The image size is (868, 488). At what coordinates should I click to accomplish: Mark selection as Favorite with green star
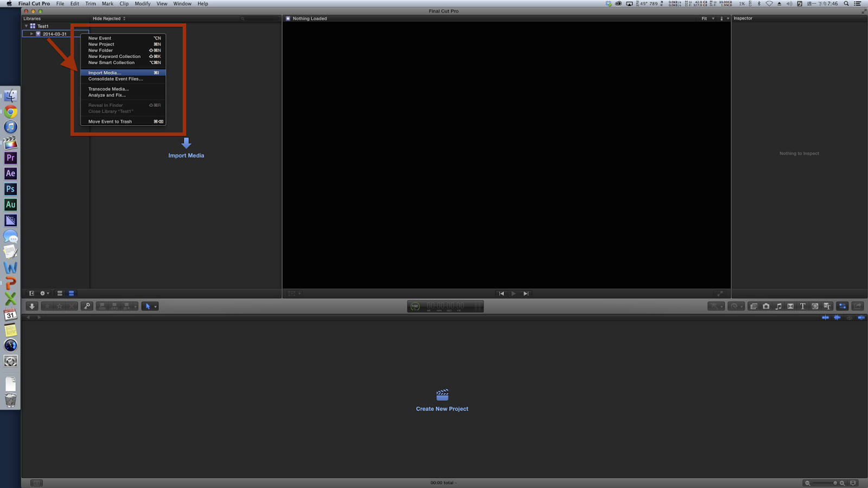point(47,306)
